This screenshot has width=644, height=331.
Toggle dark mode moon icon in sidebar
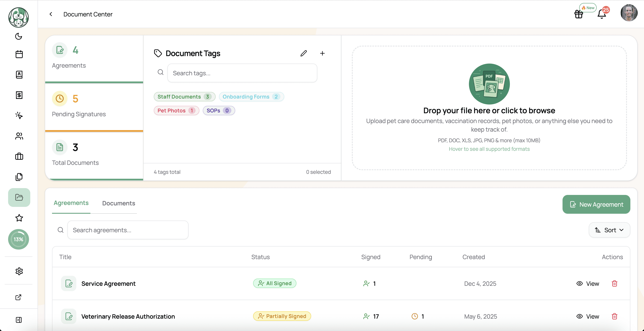pos(19,36)
